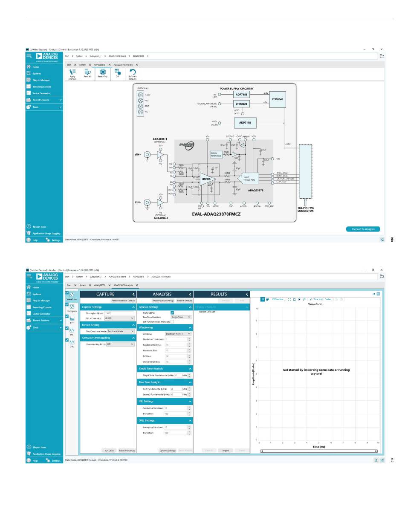This screenshot has width=405, height=532.
Task: Collapse the CAPTURE panel with its arrow
Action: coord(133,294)
